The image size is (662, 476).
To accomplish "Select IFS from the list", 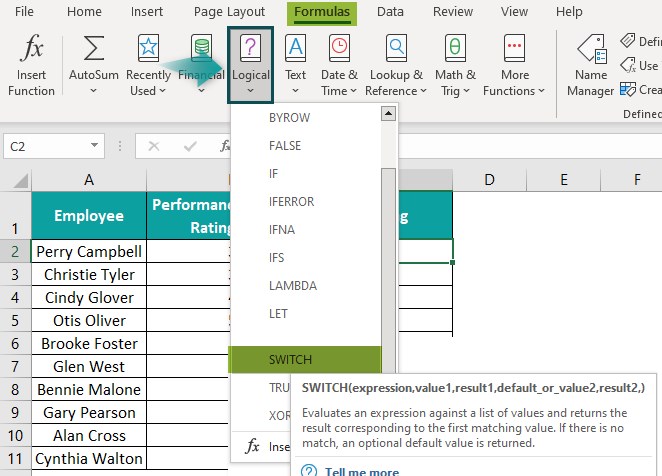I will pyautogui.click(x=306, y=257).
